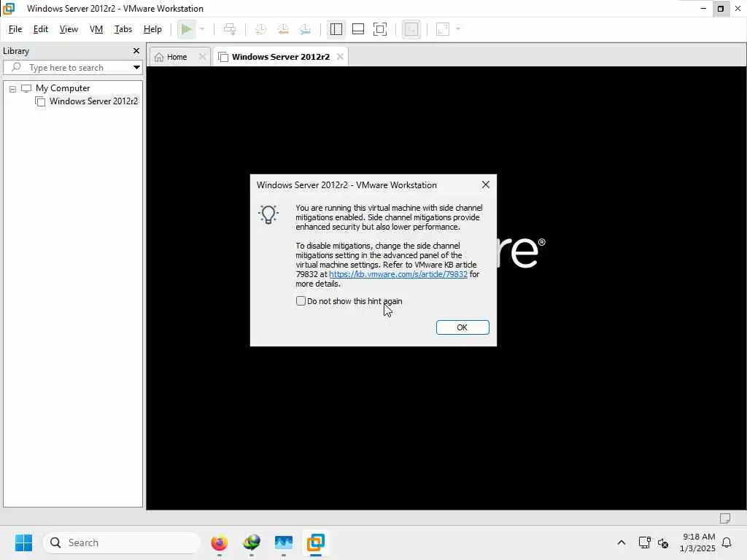Click Send Ctrl+Alt+Del toolbar icon

230,29
